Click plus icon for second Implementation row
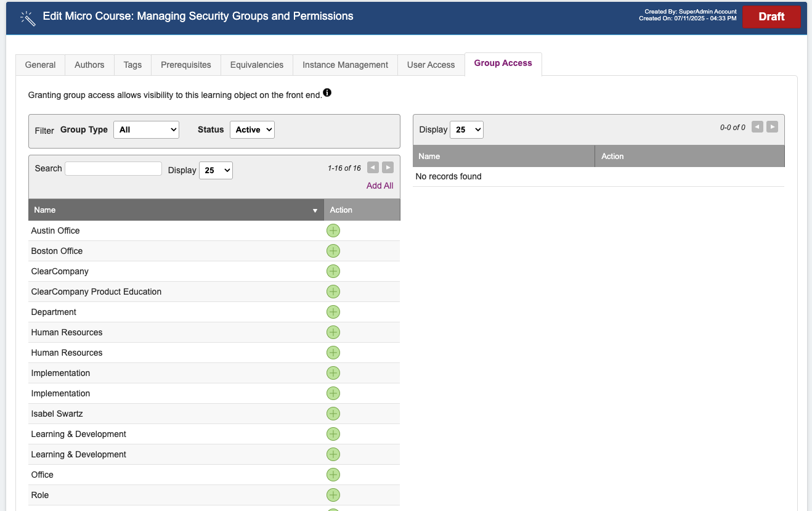 (x=333, y=393)
